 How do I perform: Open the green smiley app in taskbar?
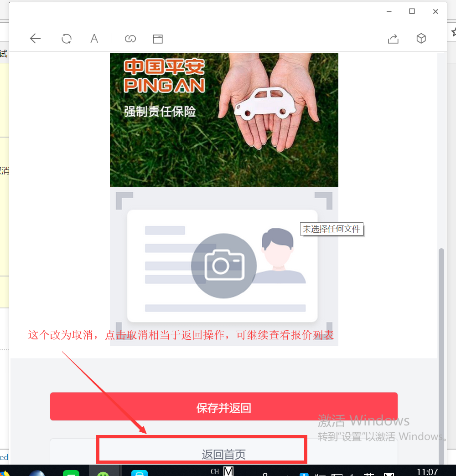pyautogui.click(x=103, y=473)
